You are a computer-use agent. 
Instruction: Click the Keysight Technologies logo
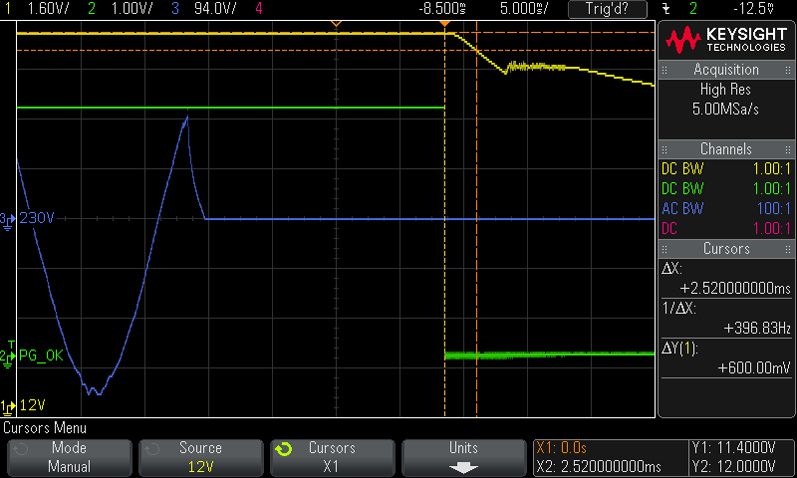[726, 40]
